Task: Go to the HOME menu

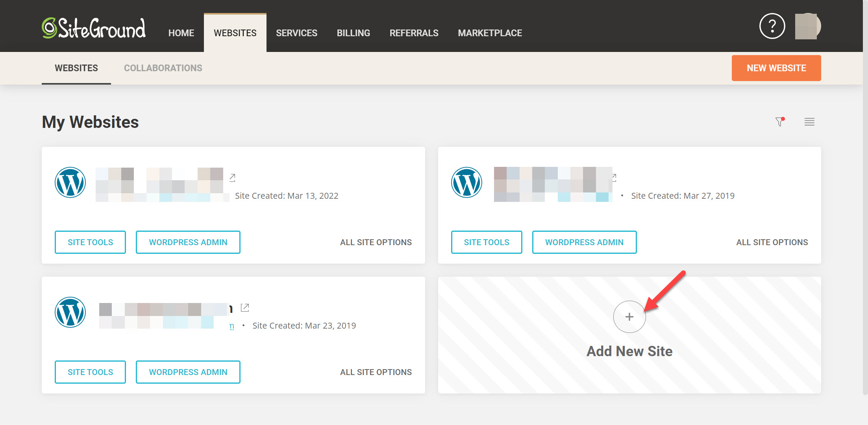Action: click(181, 33)
